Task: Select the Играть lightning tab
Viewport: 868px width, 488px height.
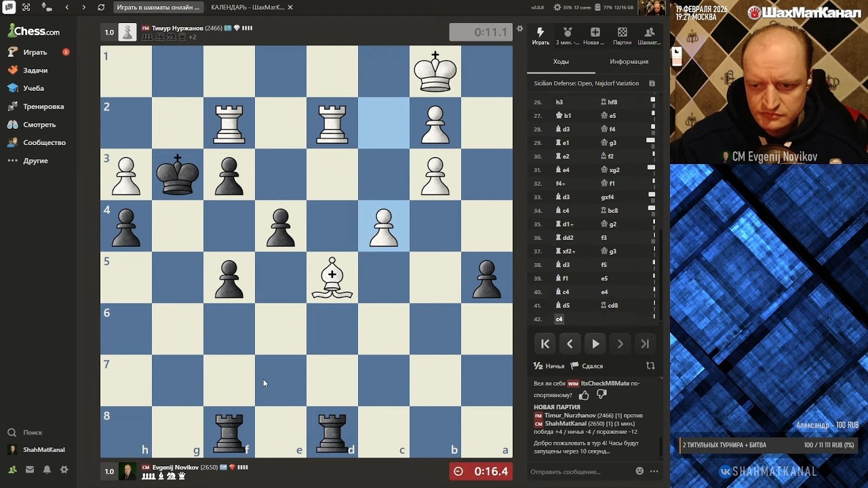Action: 540,36
